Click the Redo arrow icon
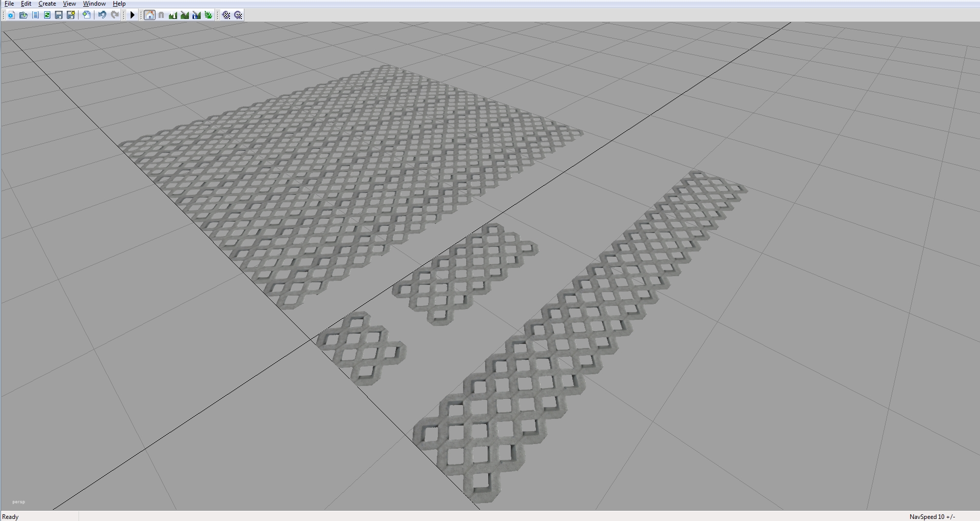The image size is (980, 521). 115,15
